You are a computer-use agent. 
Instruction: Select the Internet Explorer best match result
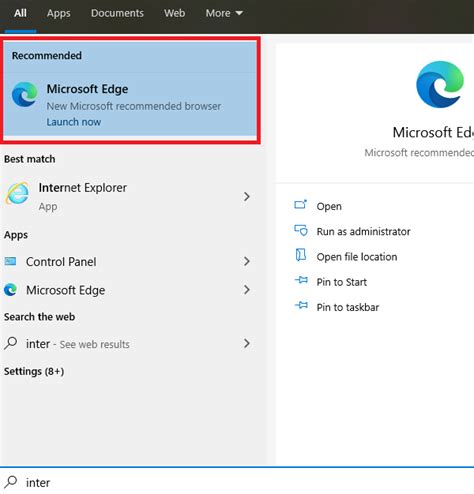point(130,196)
